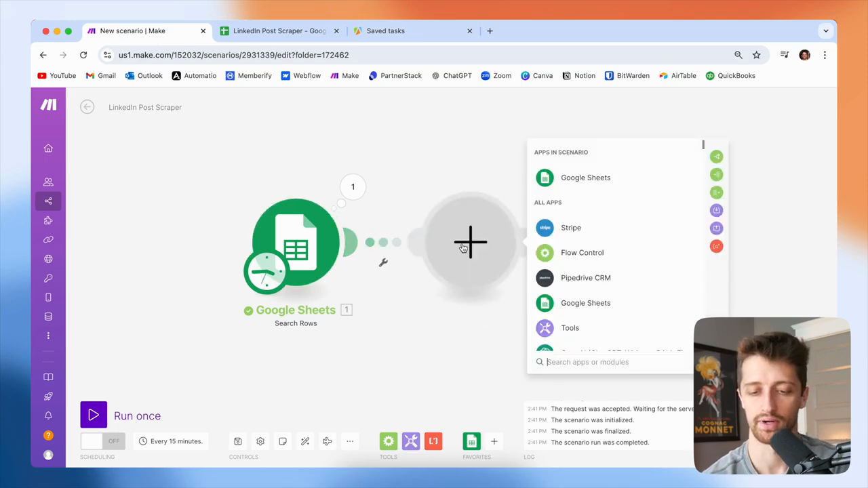Image resolution: width=868 pixels, height=488 pixels.
Task: Open Webhooks globe icon in sidebar
Action: click(x=48, y=259)
